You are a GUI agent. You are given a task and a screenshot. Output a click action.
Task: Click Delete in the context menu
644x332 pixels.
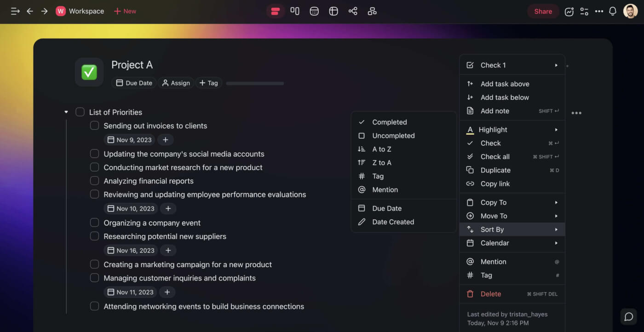tap(491, 294)
